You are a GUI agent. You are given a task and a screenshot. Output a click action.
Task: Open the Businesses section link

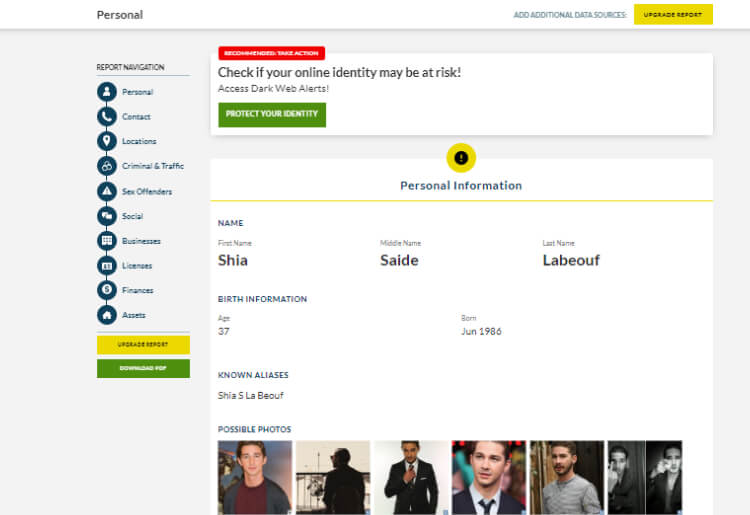(141, 241)
